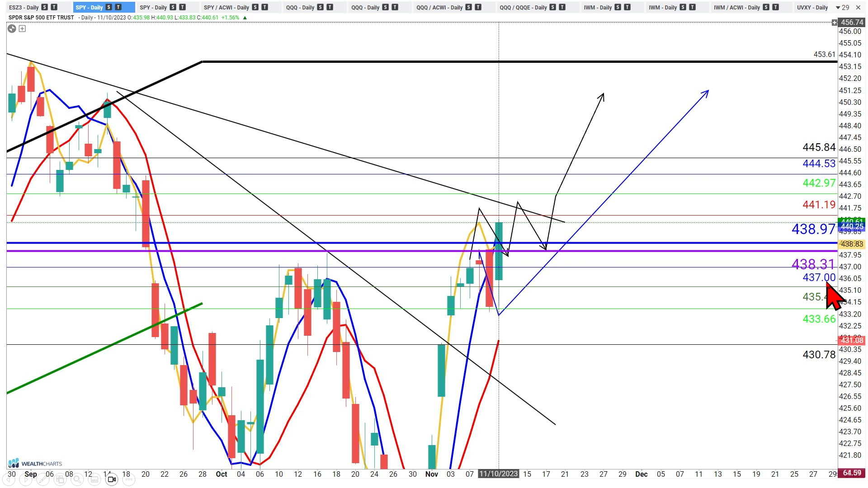Click the T icon on SPY / ACWI tab

(x=265, y=7)
